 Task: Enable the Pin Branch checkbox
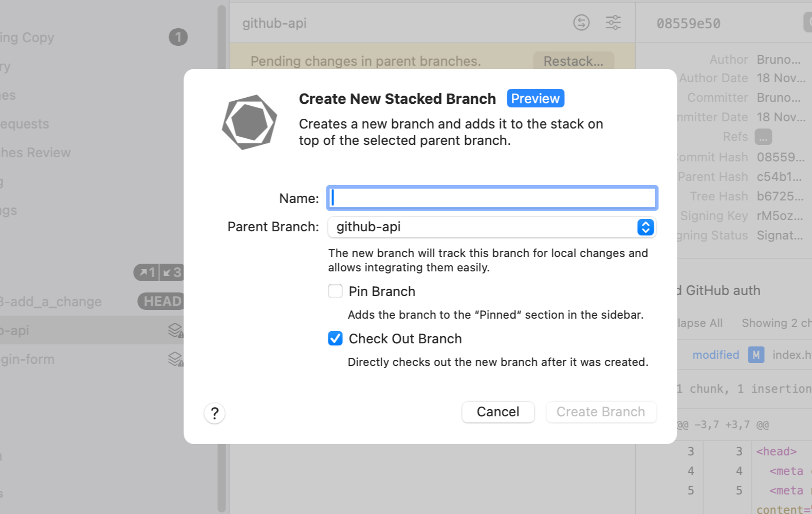coord(335,291)
